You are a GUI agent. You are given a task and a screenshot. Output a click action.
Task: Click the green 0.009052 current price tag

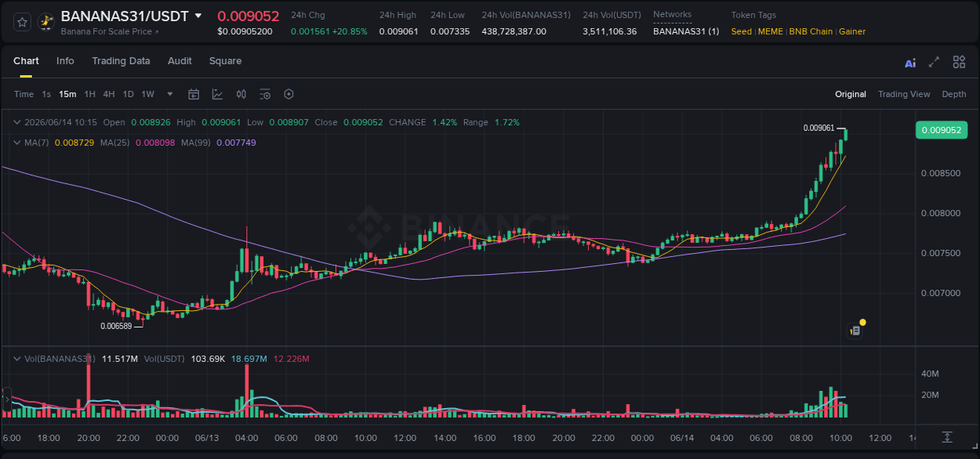(x=941, y=130)
